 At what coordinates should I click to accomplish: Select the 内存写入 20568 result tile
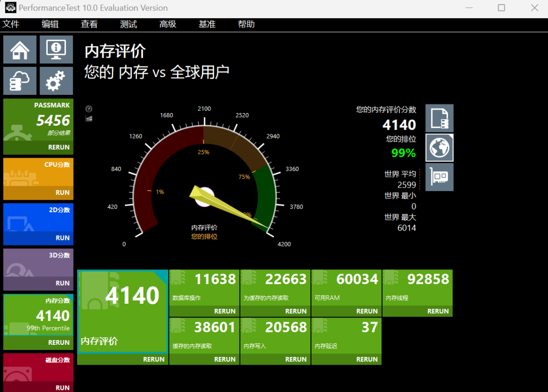click(x=276, y=336)
